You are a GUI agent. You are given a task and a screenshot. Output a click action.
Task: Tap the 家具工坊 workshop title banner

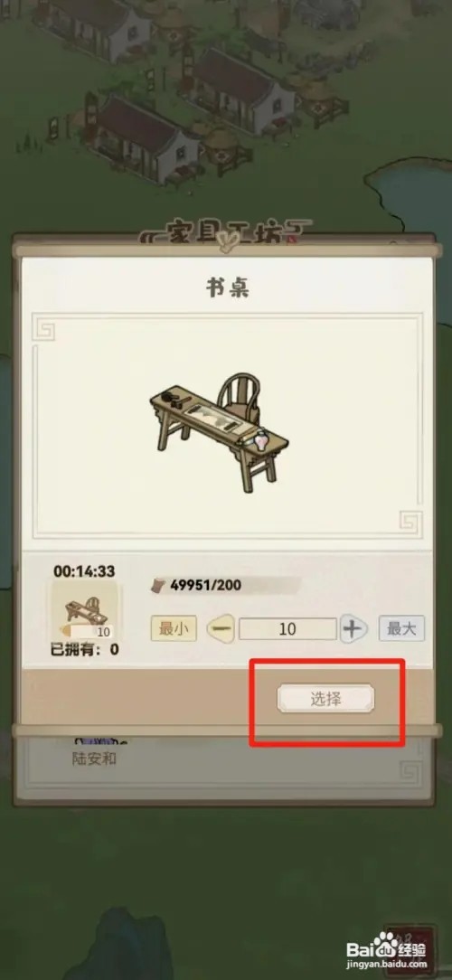tap(224, 236)
